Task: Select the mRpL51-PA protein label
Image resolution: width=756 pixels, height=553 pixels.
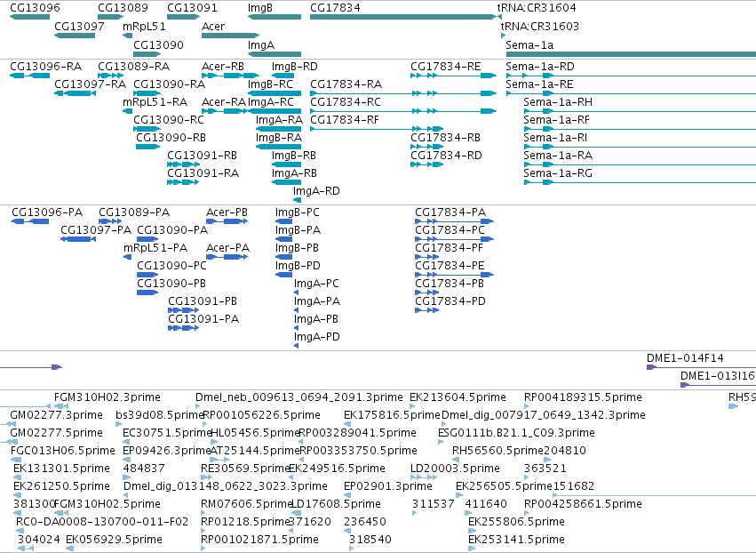Action: [x=155, y=247]
